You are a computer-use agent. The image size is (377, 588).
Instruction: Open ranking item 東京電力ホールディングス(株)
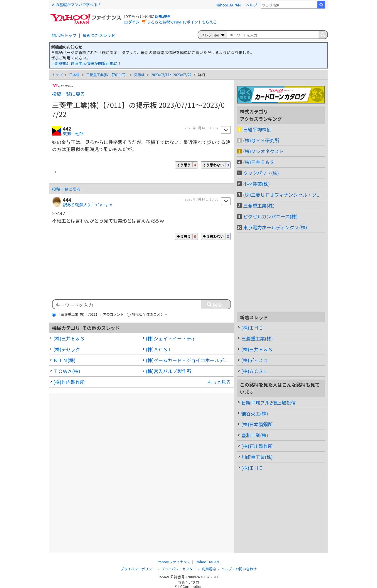coord(275,228)
